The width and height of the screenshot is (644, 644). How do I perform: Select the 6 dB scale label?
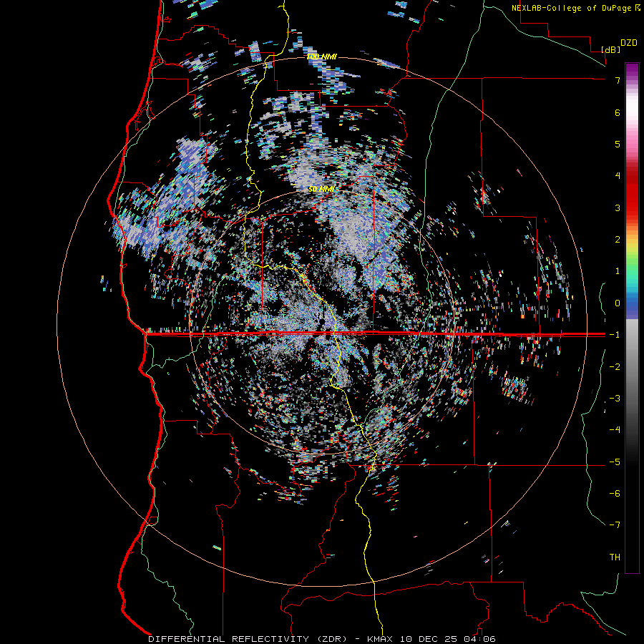[x=618, y=112]
